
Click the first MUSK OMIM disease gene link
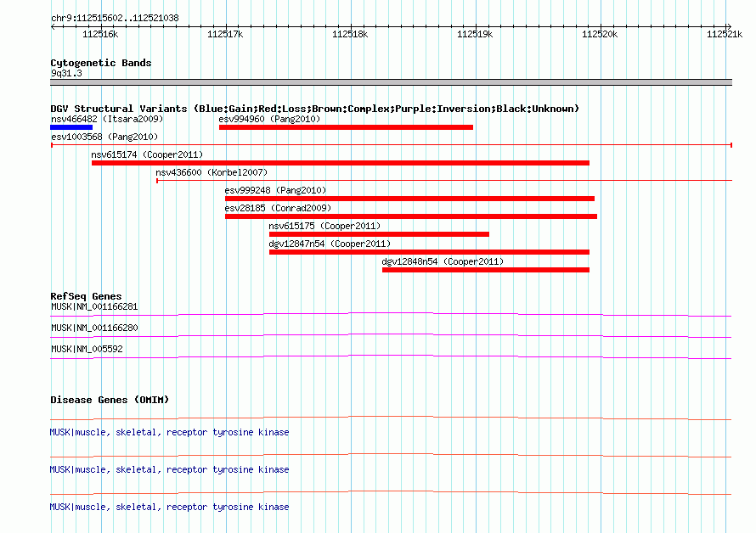pos(169,432)
